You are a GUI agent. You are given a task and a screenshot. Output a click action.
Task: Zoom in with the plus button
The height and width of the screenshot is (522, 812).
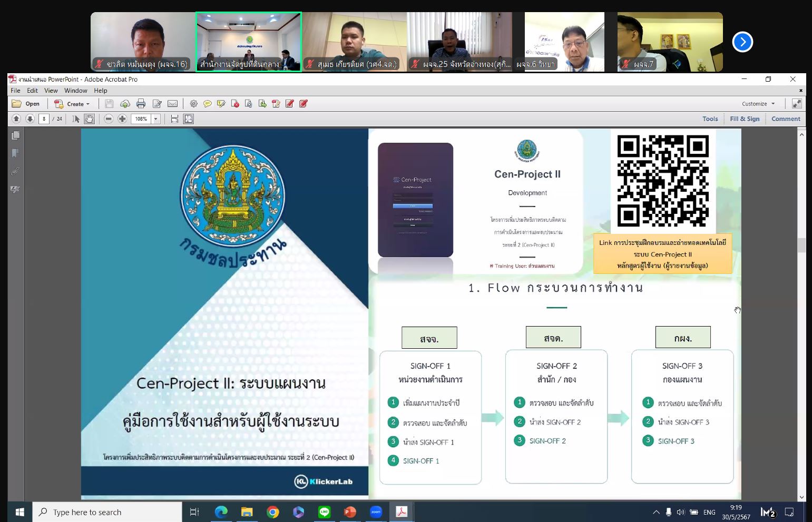[122, 119]
